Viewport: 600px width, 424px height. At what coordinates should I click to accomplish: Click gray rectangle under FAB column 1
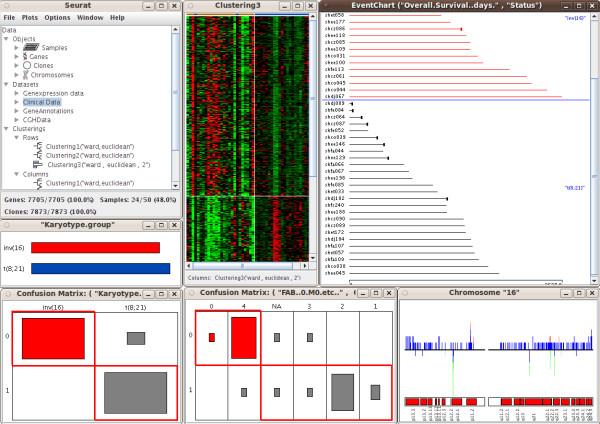[x=375, y=392]
